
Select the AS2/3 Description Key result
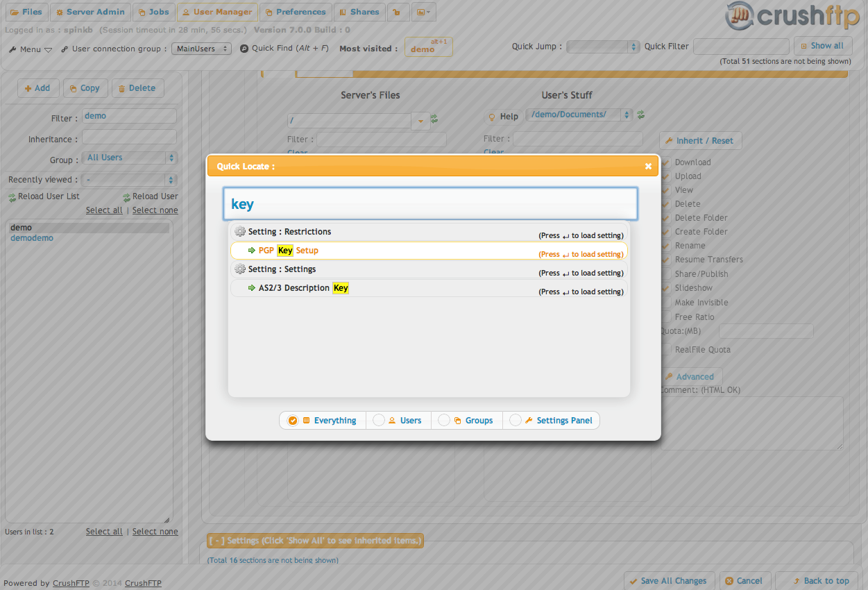[x=429, y=288]
